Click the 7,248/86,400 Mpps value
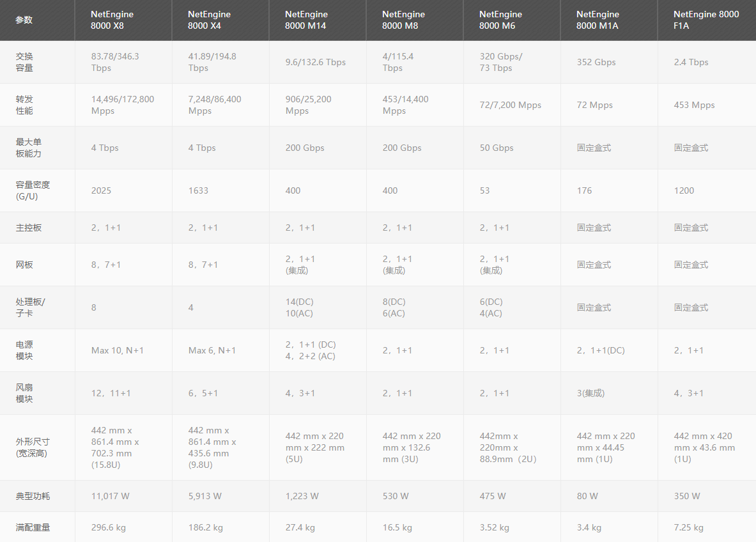This screenshot has height=542, width=756. click(215, 105)
